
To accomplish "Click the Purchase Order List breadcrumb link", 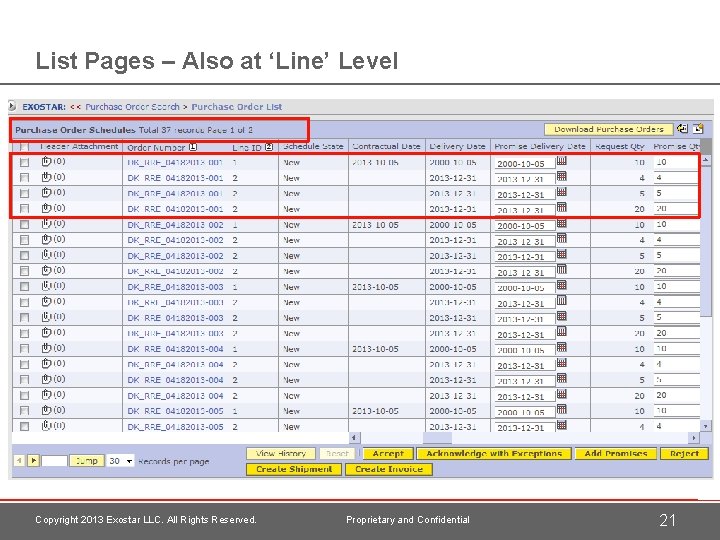I will point(236,107).
